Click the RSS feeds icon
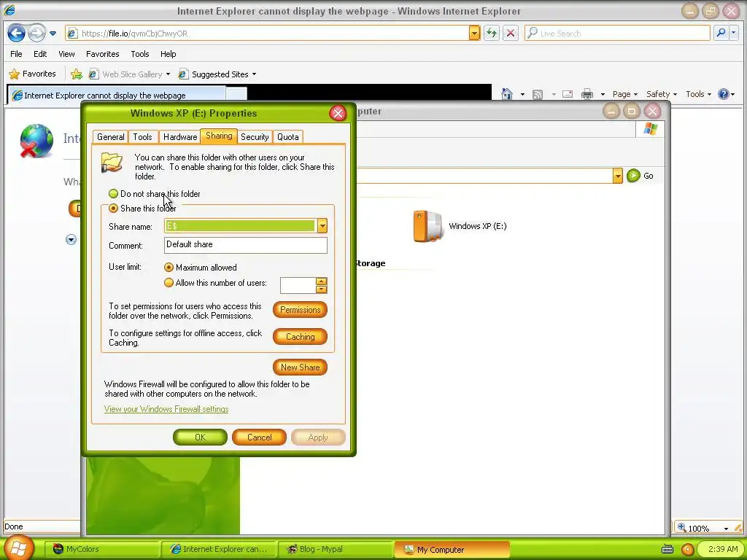 [x=538, y=94]
